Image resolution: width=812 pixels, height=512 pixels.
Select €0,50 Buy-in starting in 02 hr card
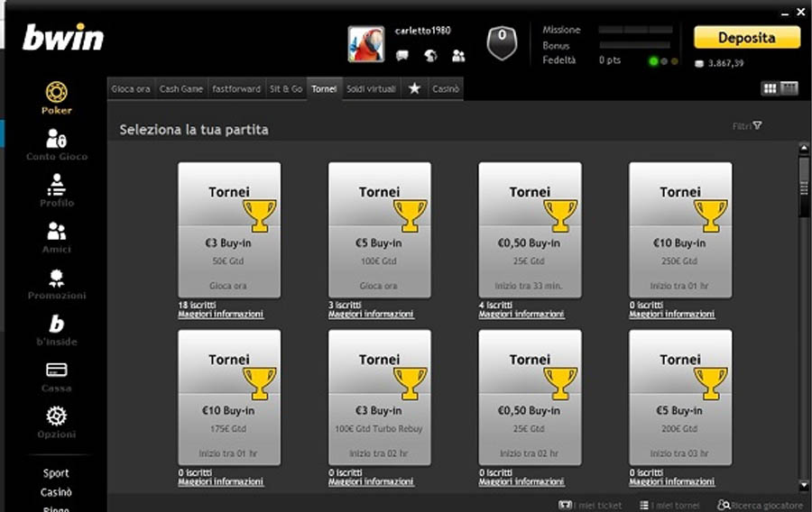(530, 398)
